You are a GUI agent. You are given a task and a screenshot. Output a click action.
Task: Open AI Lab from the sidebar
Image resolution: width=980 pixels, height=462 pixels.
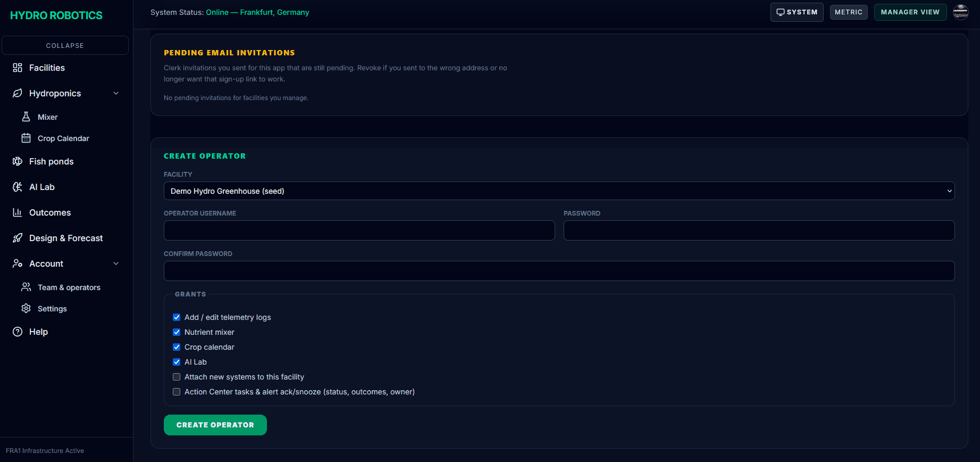(x=42, y=187)
